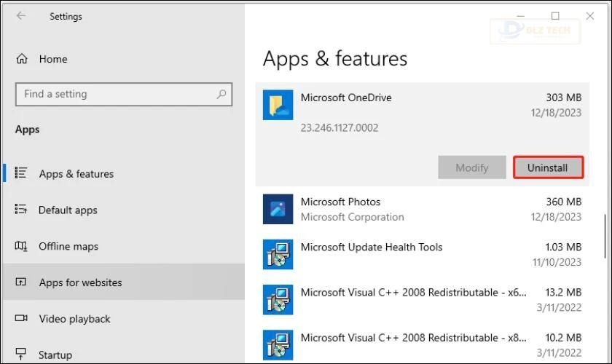This screenshot has height=364, width=612.
Task: Click the Apps & features sidebar icon
Action: 21,173
